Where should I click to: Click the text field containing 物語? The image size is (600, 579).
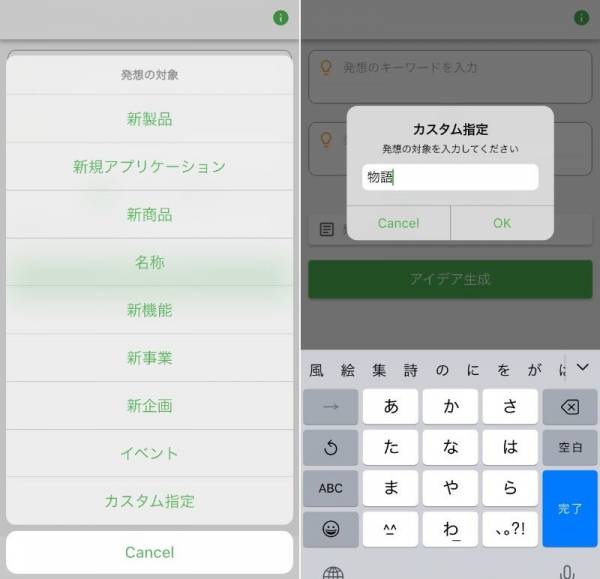tap(450, 178)
